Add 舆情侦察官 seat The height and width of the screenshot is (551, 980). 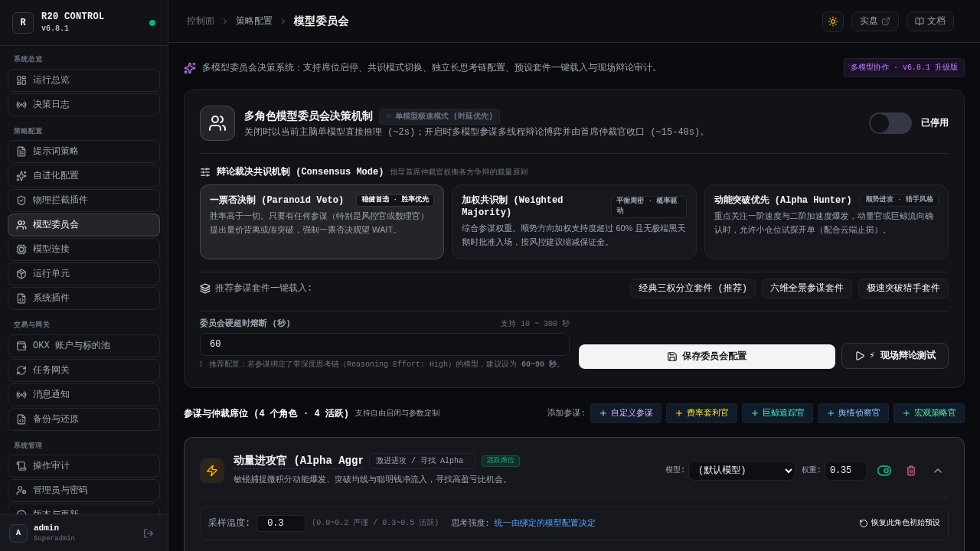click(853, 413)
